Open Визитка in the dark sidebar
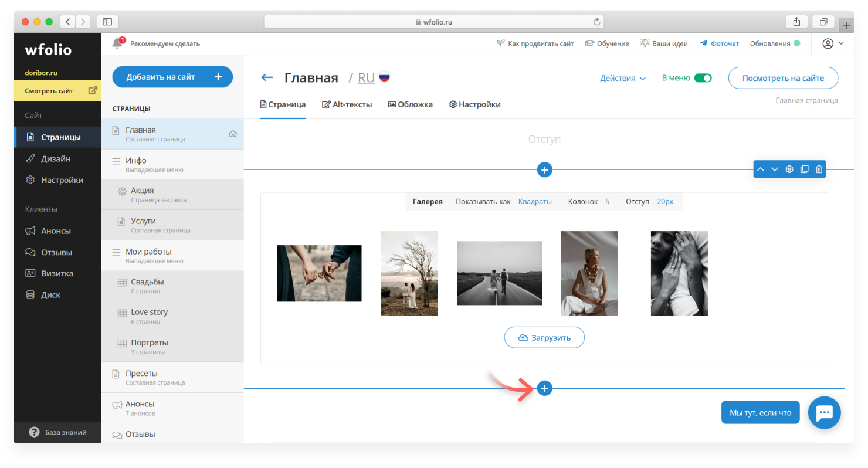Image resolution: width=868 pixels, height=468 pixels. (57, 273)
